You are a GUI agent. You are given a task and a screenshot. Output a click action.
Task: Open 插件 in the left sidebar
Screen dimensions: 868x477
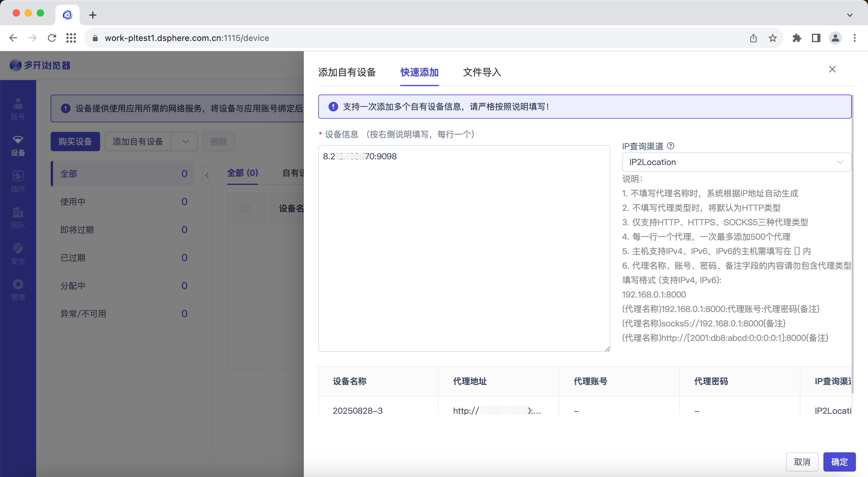18,182
